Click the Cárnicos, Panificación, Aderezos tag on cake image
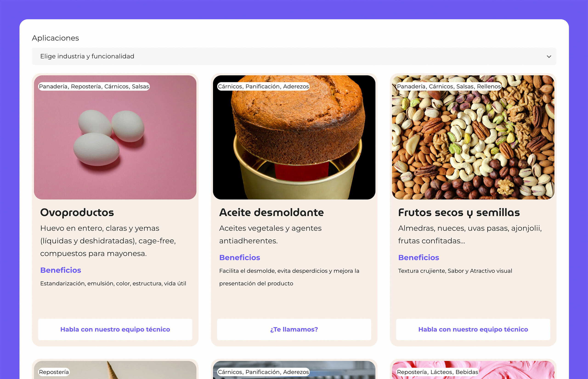588x379 pixels. tap(263, 86)
